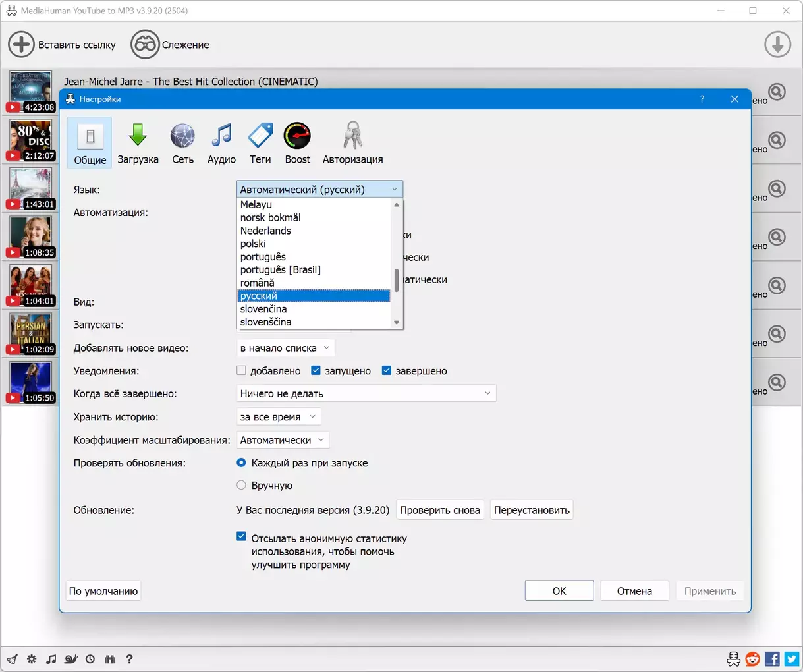Click the Проверить снова button
This screenshot has height=672, width=803.
(x=439, y=510)
